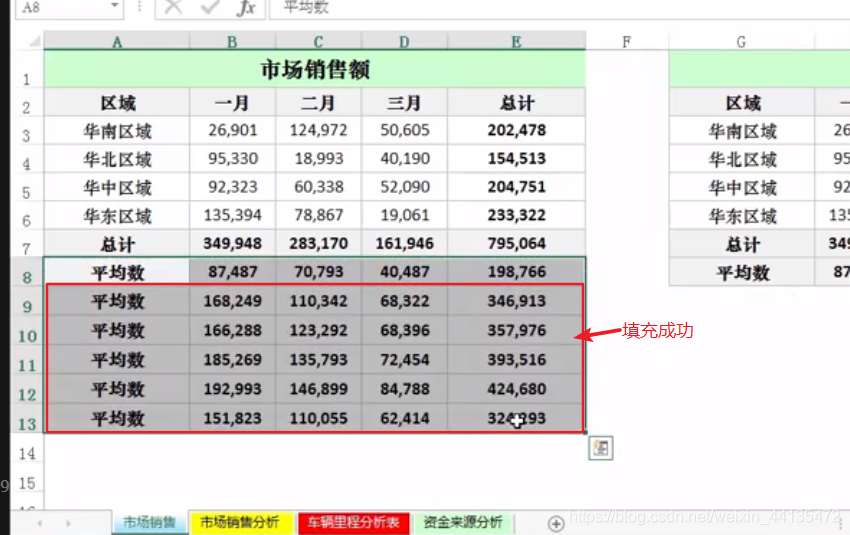This screenshot has height=535, width=850.
Task: Click the Select All corner triangle
Action: pyautogui.click(x=35, y=41)
